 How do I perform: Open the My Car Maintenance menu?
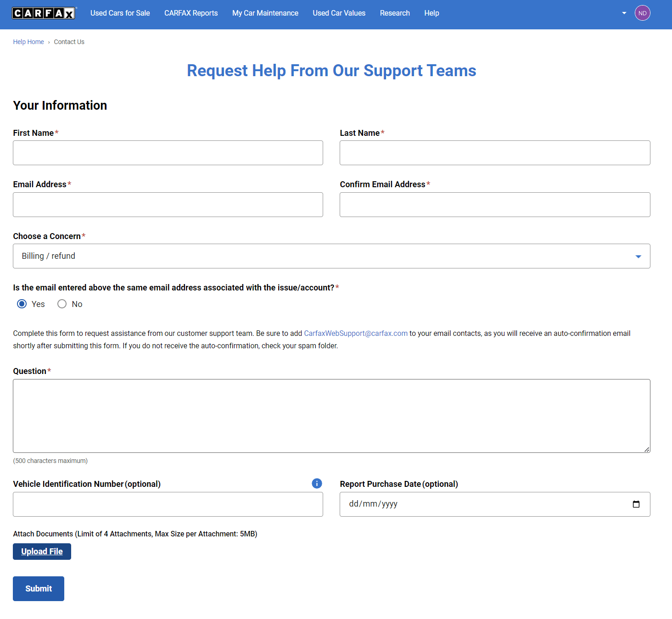coord(265,13)
